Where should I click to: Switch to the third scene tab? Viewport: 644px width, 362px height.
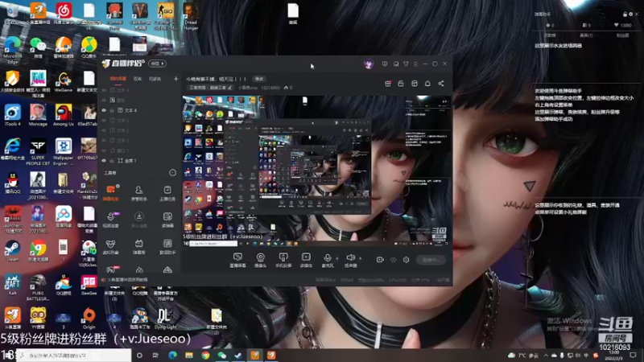[x=155, y=79]
